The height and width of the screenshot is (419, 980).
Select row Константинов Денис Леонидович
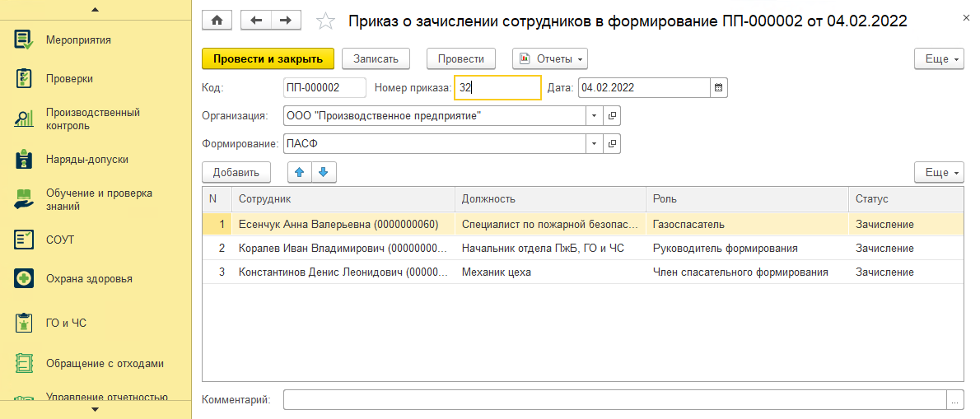click(582, 272)
